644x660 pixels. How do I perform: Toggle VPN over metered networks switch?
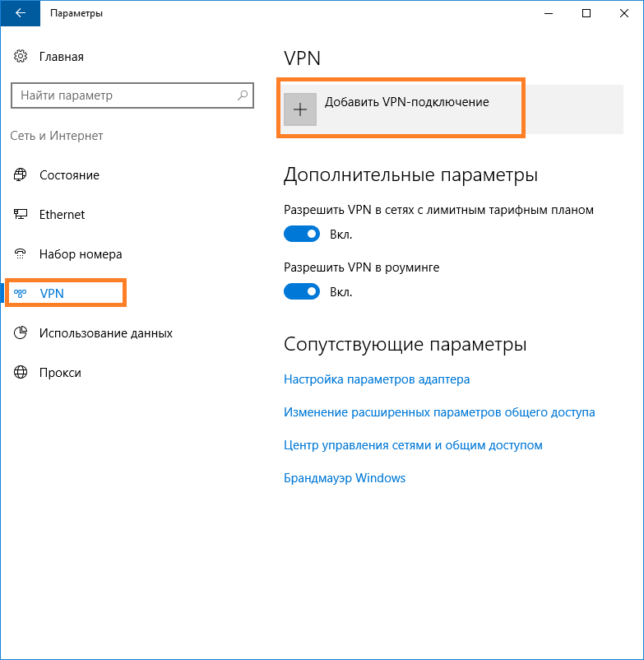pos(302,234)
